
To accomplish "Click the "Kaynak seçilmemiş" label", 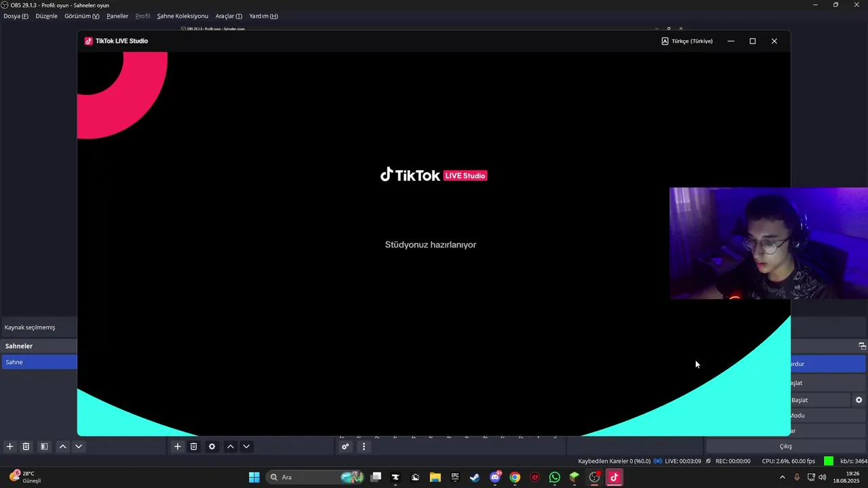I will [x=30, y=327].
